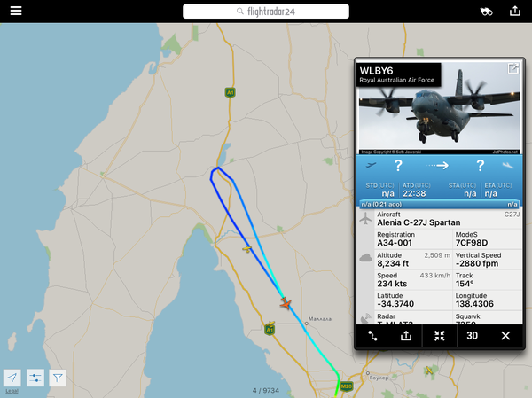Share this flight from panel toolbar
This screenshot has height=398, width=532.
(x=406, y=336)
